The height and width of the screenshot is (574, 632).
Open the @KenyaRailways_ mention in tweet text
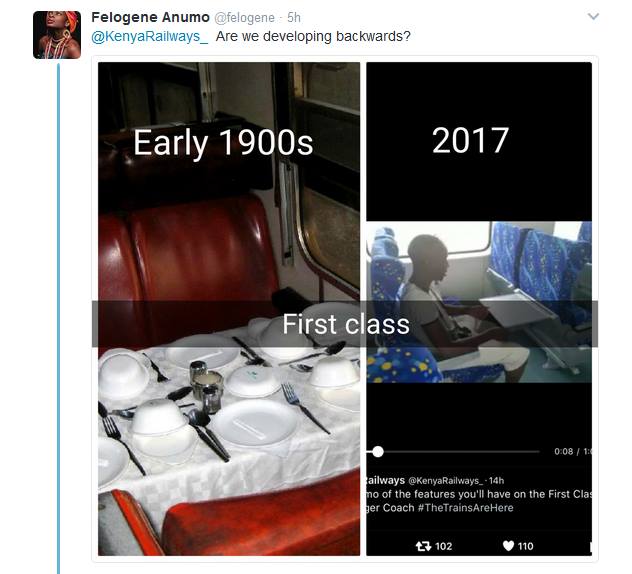[x=150, y=37]
